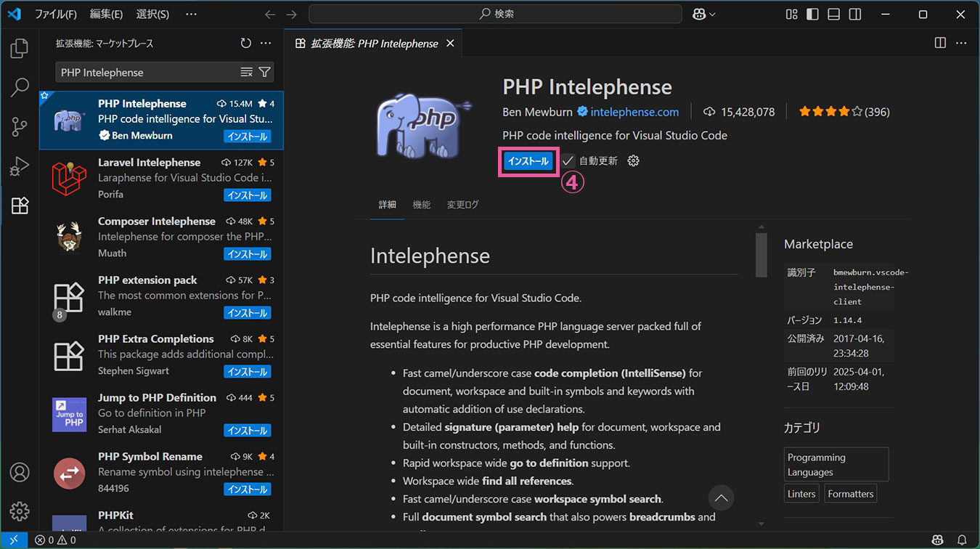The image size is (980, 549).
Task: Switch to the 変更ログ tab
Action: tap(462, 205)
